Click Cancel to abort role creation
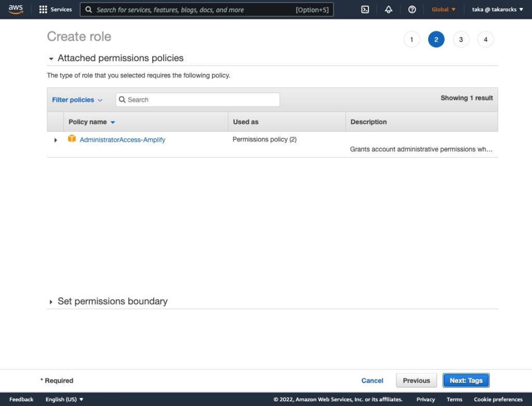Image resolution: width=532 pixels, height=406 pixels. (372, 381)
